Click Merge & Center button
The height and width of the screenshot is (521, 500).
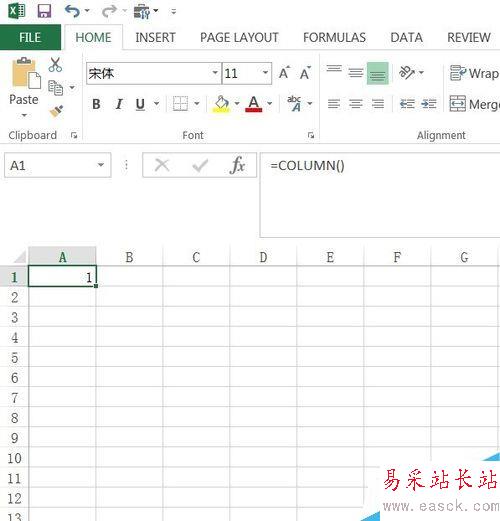[x=474, y=104]
